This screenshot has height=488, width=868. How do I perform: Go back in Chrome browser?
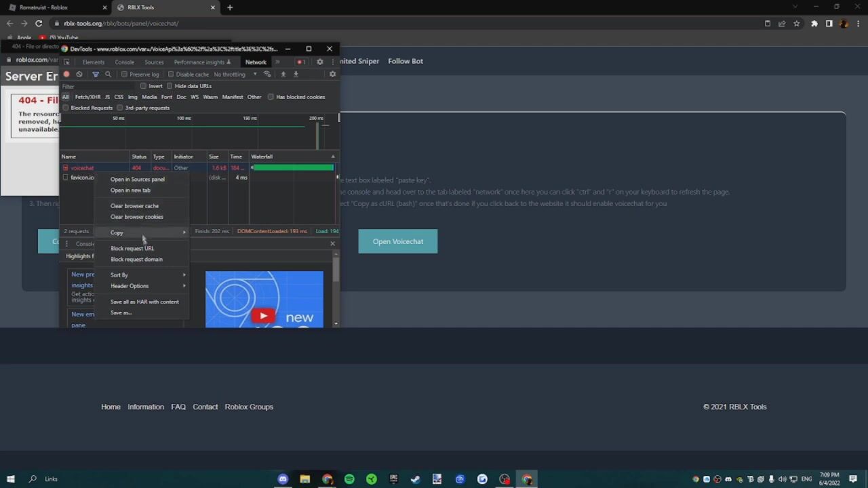(9, 23)
